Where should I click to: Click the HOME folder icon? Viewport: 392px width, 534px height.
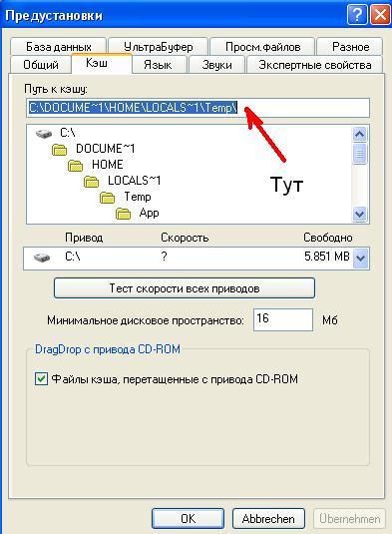75,166
